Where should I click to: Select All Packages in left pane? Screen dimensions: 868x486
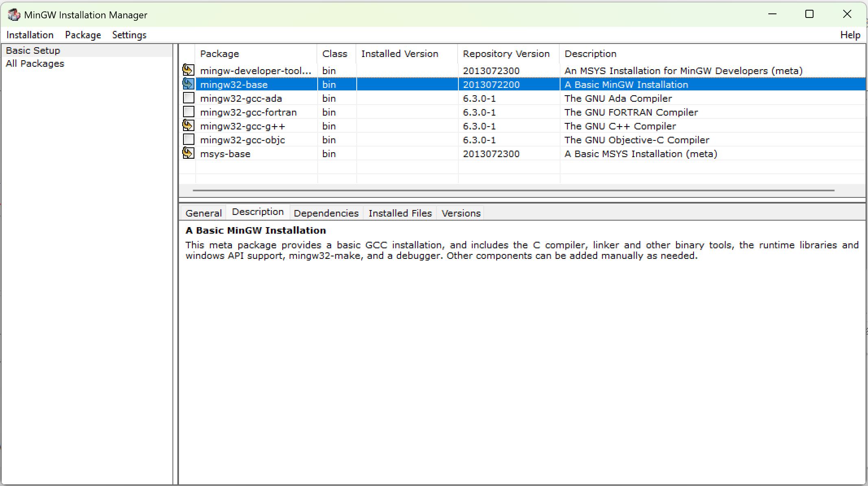pyautogui.click(x=35, y=63)
